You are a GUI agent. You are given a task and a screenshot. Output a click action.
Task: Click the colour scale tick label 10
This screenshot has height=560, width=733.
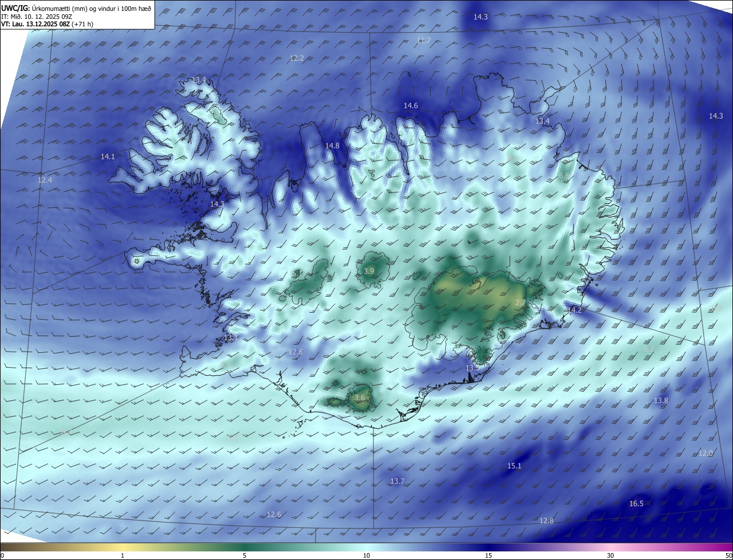[366, 555]
